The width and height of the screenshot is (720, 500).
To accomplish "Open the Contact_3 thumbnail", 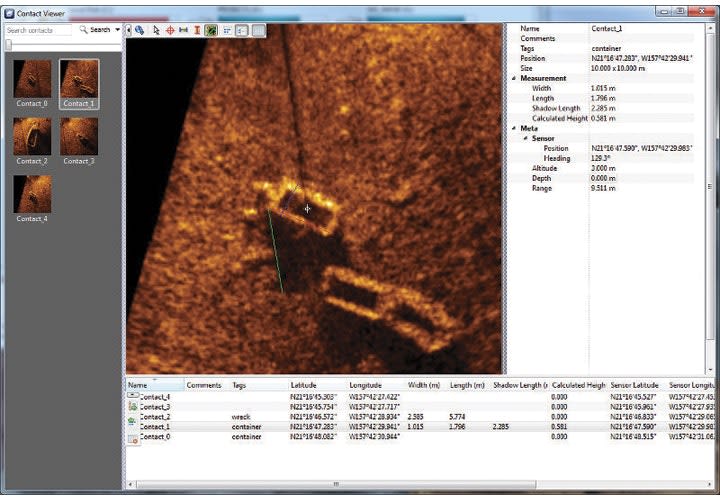I will 78,140.
